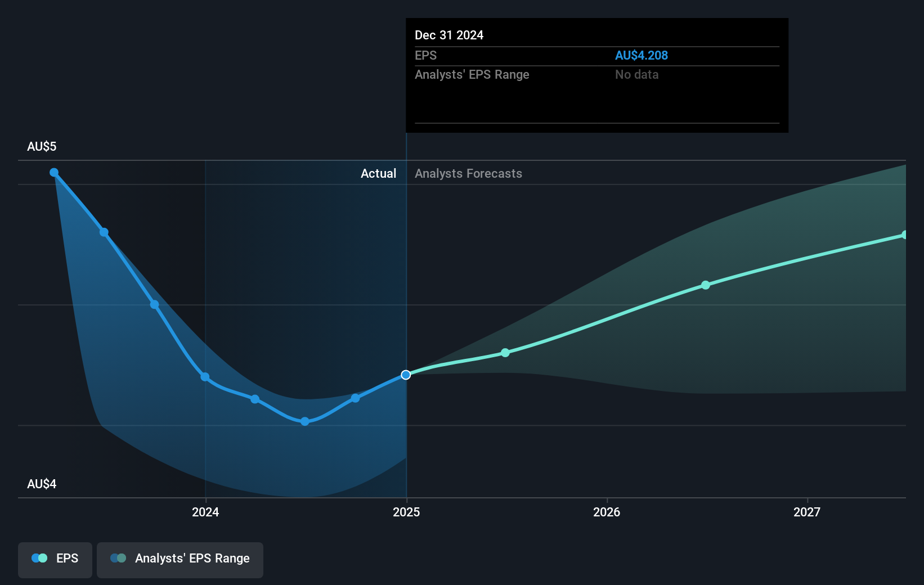The width and height of the screenshot is (924, 585).
Task: Select the rightmost green data point on forecast line
Action: click(x=905, y=235)
